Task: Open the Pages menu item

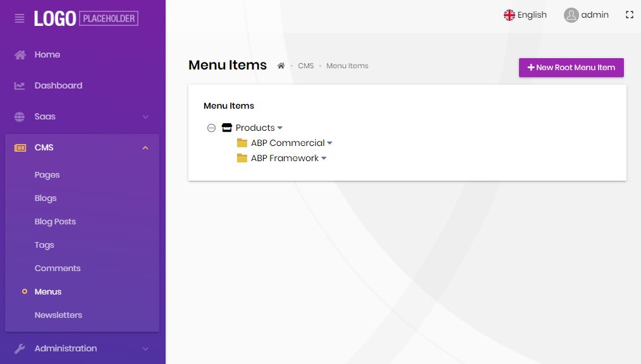Action: click(x=47, y=175)
